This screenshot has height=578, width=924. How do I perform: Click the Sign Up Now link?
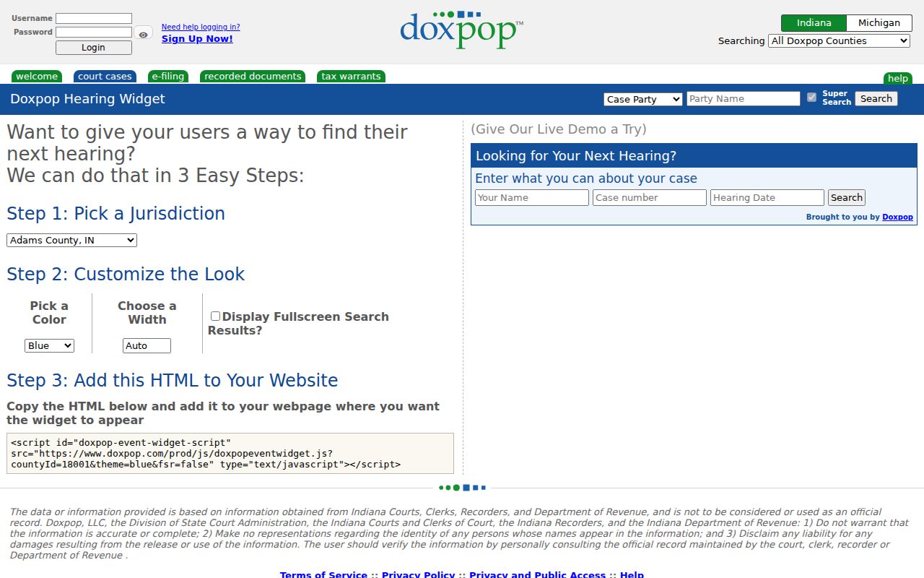pyautogui.click(x=197, y=38)
